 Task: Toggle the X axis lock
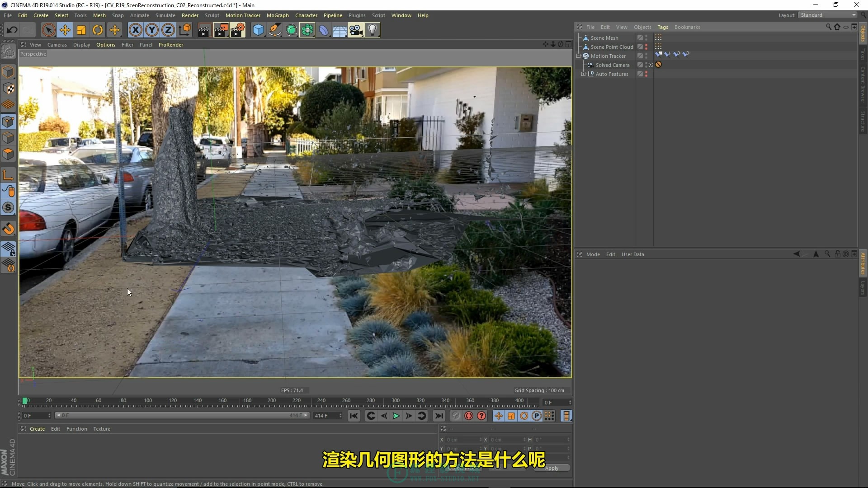(135, 30)
